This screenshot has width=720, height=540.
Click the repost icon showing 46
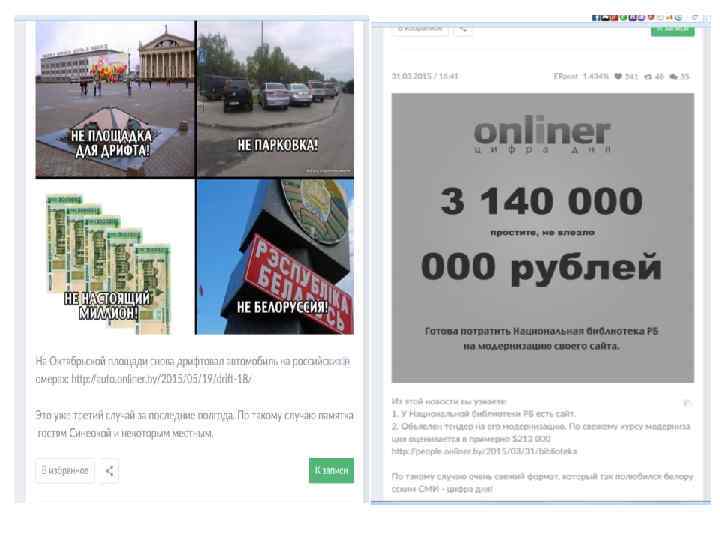click(648, 77)
